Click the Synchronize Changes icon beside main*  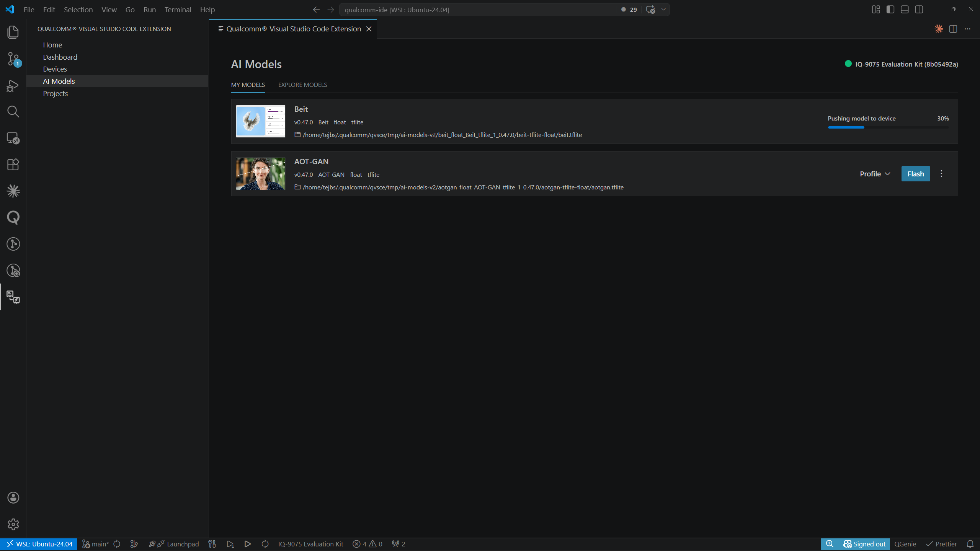(117, 544)
